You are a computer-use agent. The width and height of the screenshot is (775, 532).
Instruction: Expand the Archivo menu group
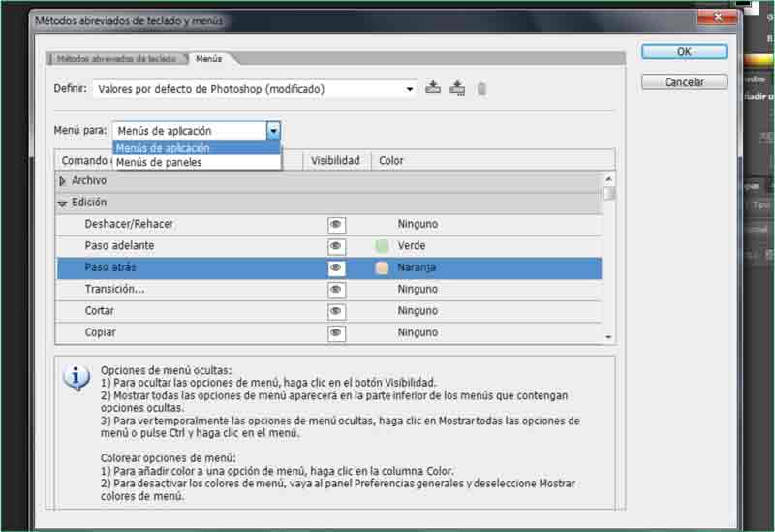pyautogui.click(x=63, y=181)
